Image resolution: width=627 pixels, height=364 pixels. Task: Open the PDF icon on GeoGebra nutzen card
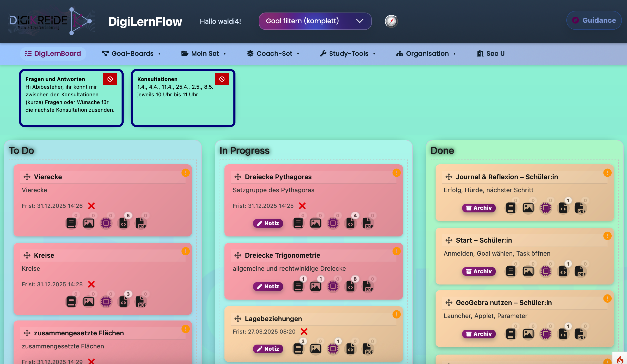point(580,334)
